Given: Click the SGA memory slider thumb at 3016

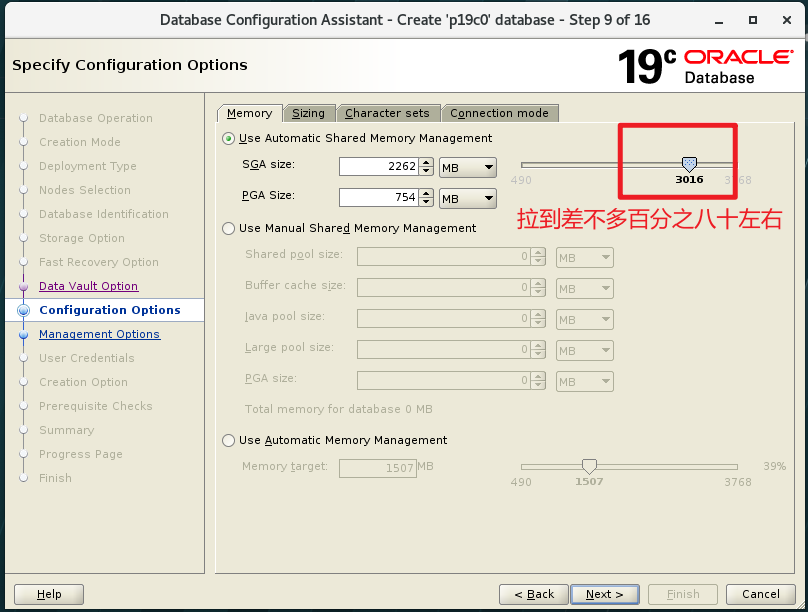Looking at the screenshot, I should (689, 164).
